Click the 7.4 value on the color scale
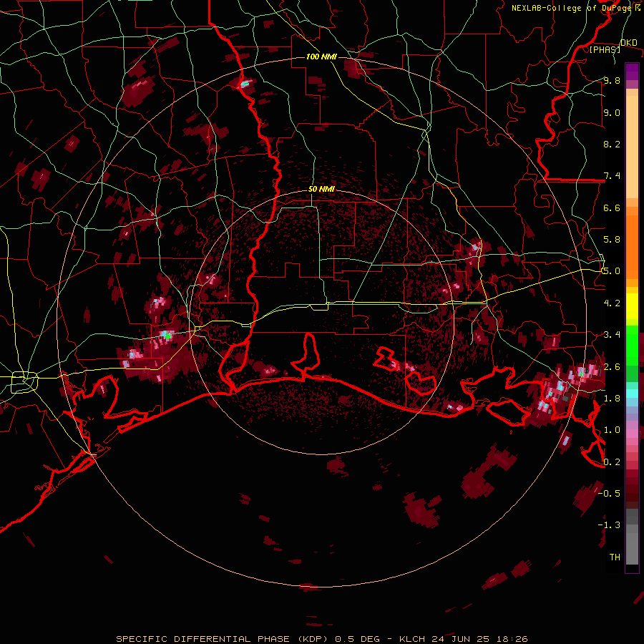Screen dimensions: 644x644 (612, 176)
